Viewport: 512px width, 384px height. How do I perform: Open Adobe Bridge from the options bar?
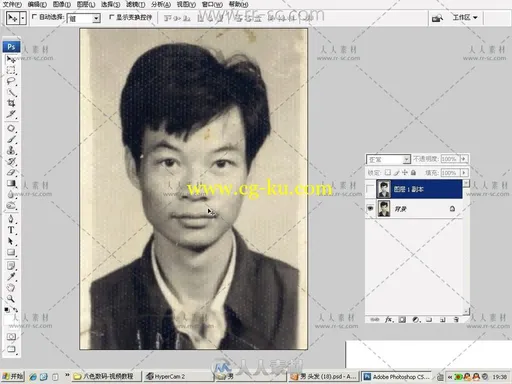pos(437,18)
